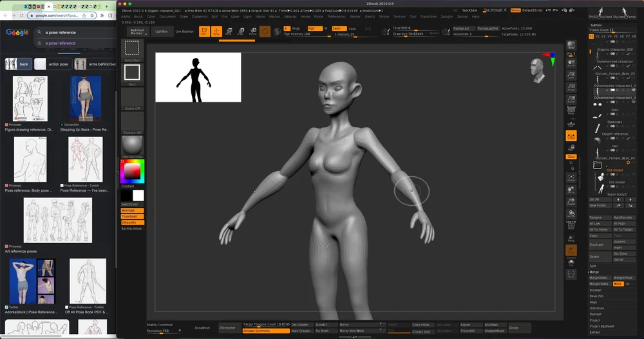Open the Brush menu

(138, 17)
